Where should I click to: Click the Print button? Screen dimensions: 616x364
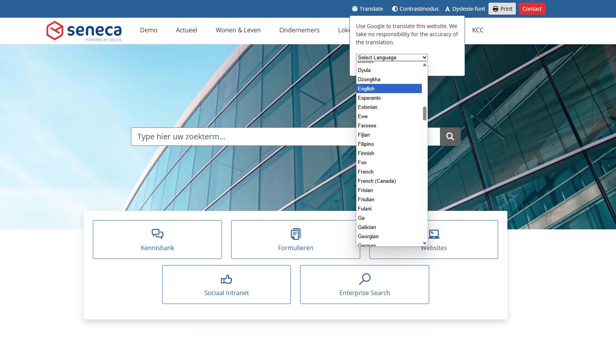pyautogui.click(x=502, y=9)
